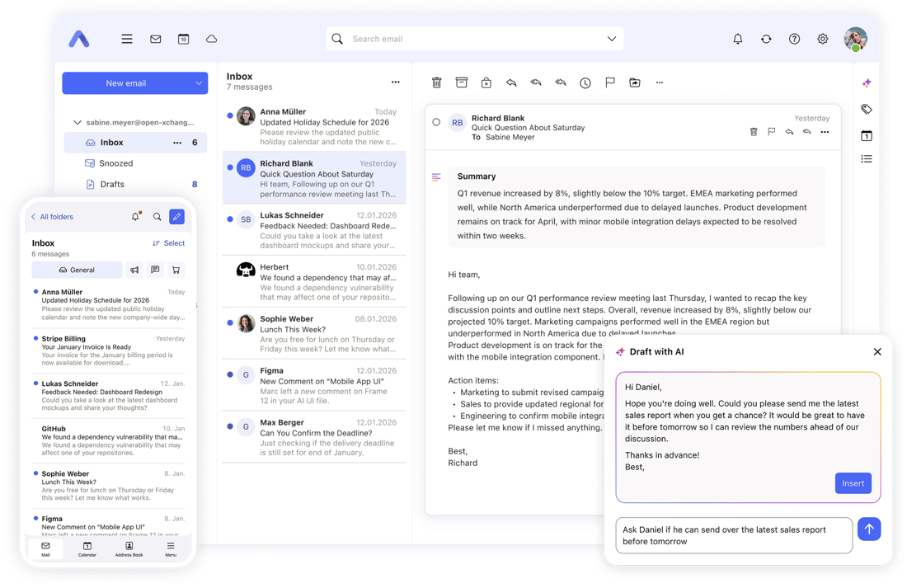Switch to Calendar tab in mobile view

(87, 549)
